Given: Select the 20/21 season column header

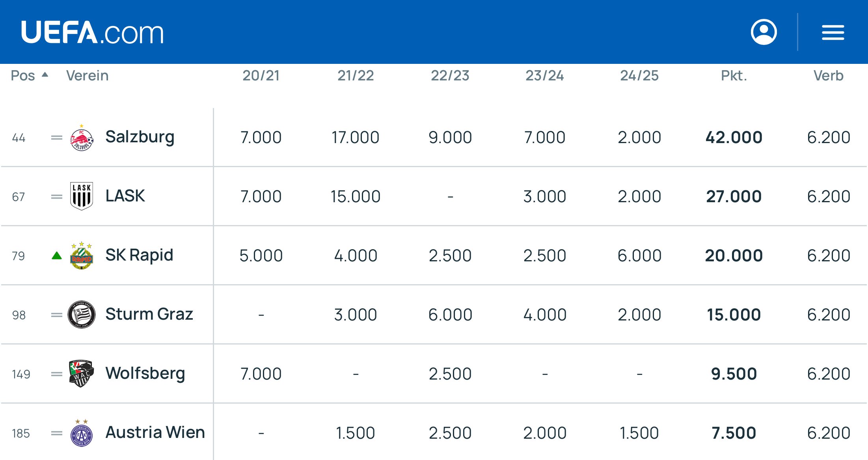Looking at the screenshot, I should tap(261, 75).
